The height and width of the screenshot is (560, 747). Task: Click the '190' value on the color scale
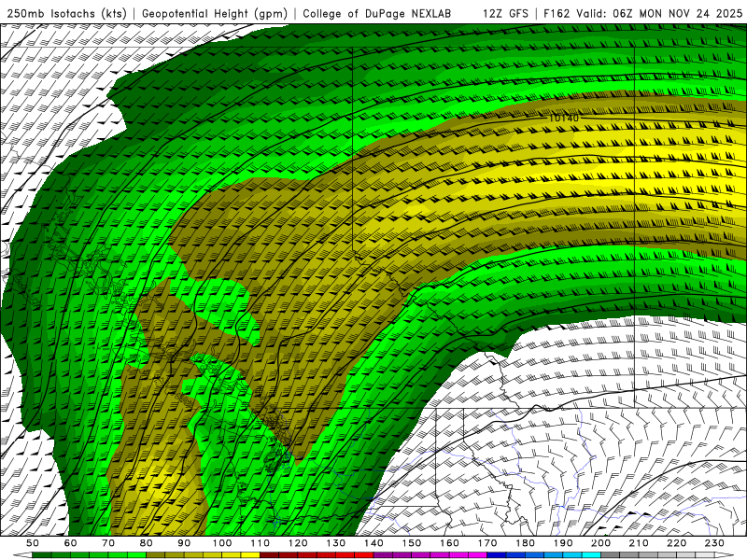(x=563, y=543)
